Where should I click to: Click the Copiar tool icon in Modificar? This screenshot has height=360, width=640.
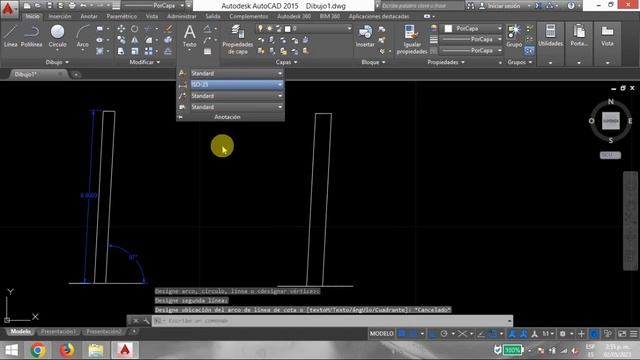(x=121, y=40)
